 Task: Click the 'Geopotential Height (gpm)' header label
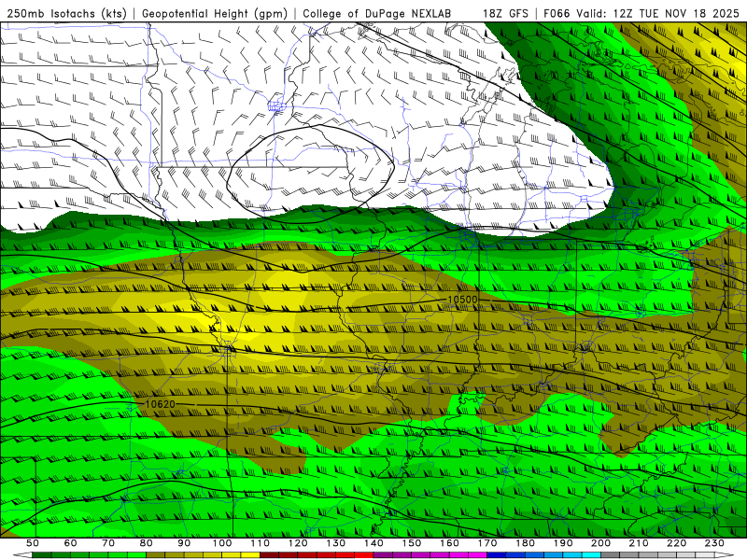(x=215, y=14)
